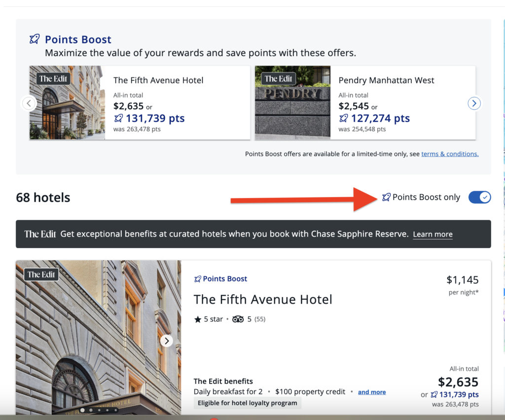Click The Edit badge on Pendry thumbnail
Image resolution: width=505 pixels, height=420 pixels.
pos(278,79)
